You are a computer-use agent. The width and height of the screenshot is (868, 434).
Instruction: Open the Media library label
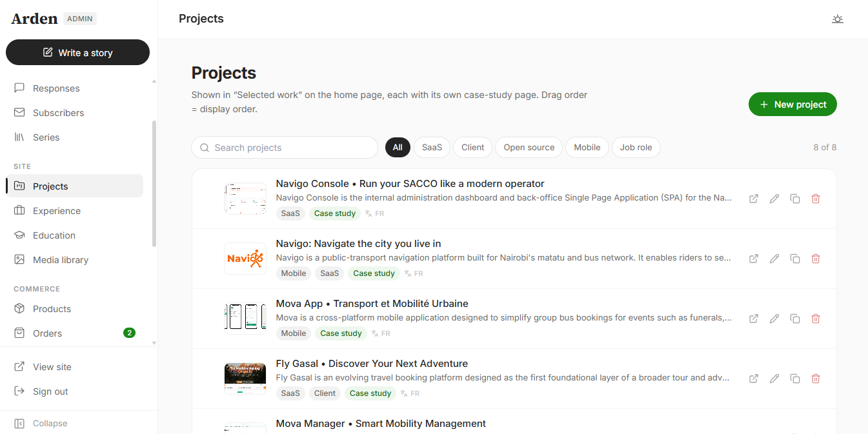61,260
